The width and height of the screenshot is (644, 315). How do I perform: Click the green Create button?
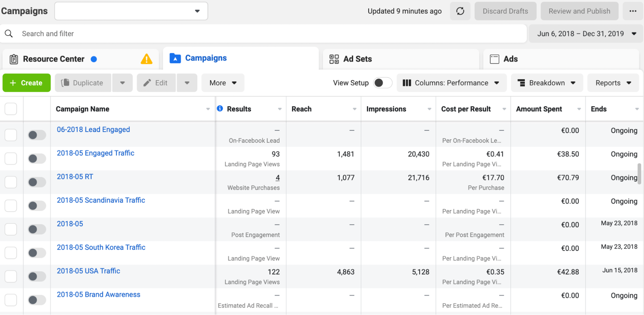26,83
